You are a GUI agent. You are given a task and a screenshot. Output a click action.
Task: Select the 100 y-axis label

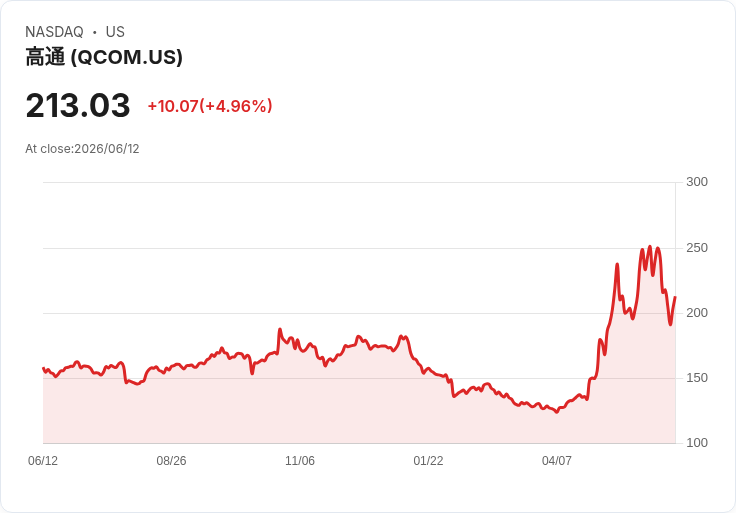pos(697,443)
